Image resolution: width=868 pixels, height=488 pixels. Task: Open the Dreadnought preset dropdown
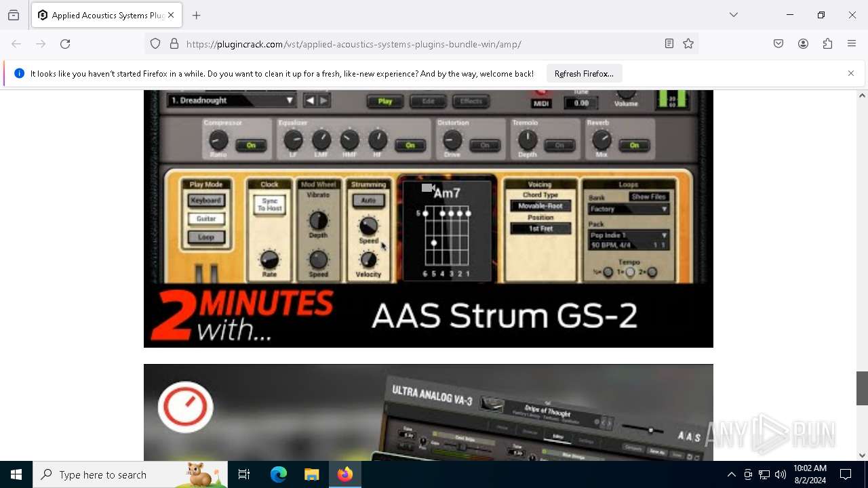(231, 100)
